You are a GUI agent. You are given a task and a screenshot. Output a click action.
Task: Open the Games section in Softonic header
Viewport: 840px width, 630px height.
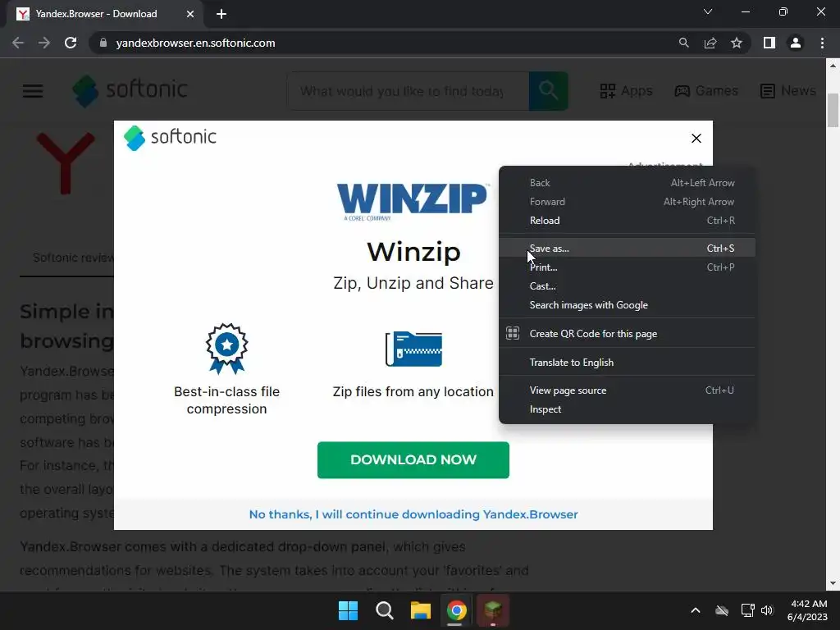(x=706, y=91)
